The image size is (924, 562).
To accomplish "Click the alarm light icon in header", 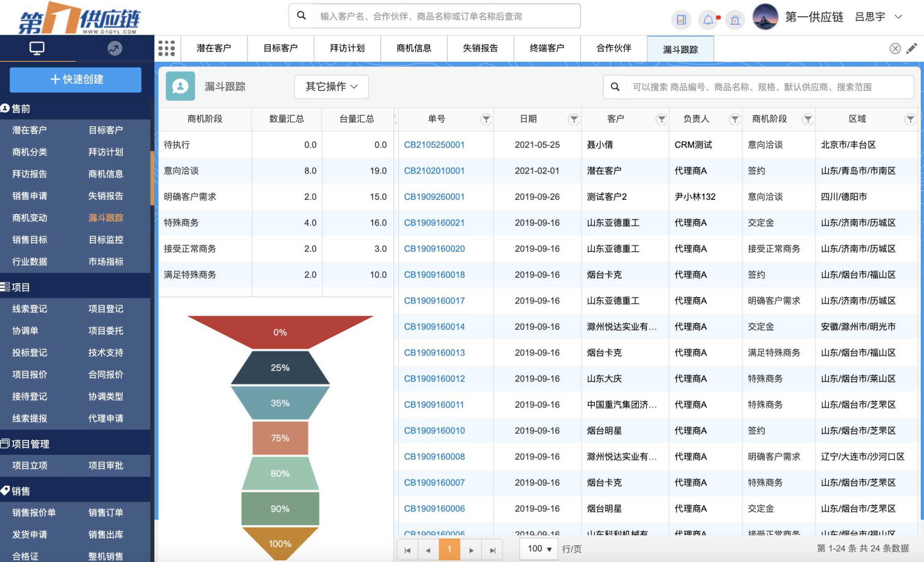I will click(735, 19).
